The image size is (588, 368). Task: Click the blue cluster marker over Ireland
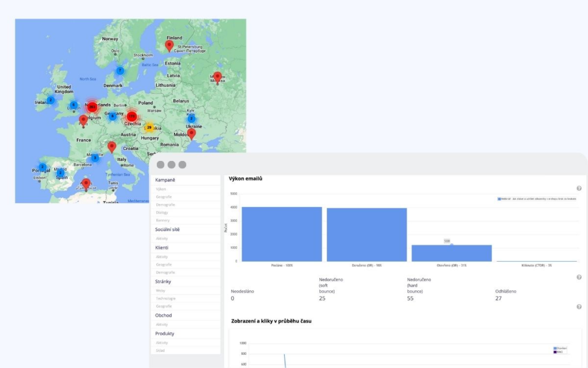click(x=51, y=100)
